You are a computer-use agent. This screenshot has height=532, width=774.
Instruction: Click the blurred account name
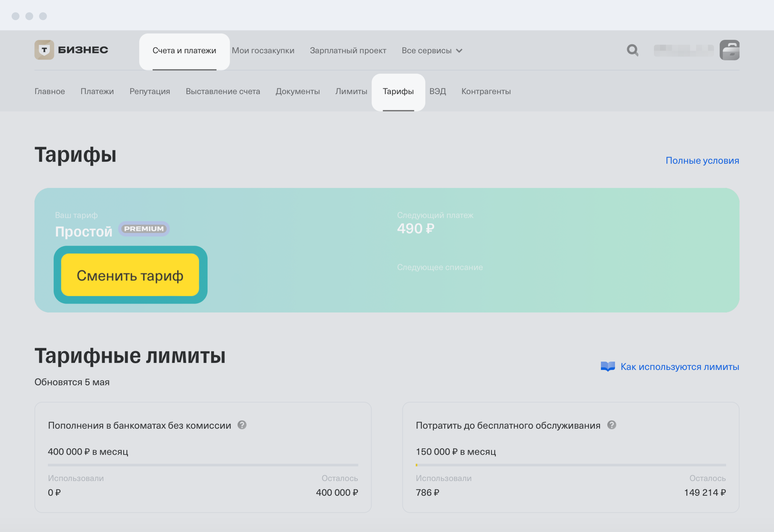pos(684,50)
